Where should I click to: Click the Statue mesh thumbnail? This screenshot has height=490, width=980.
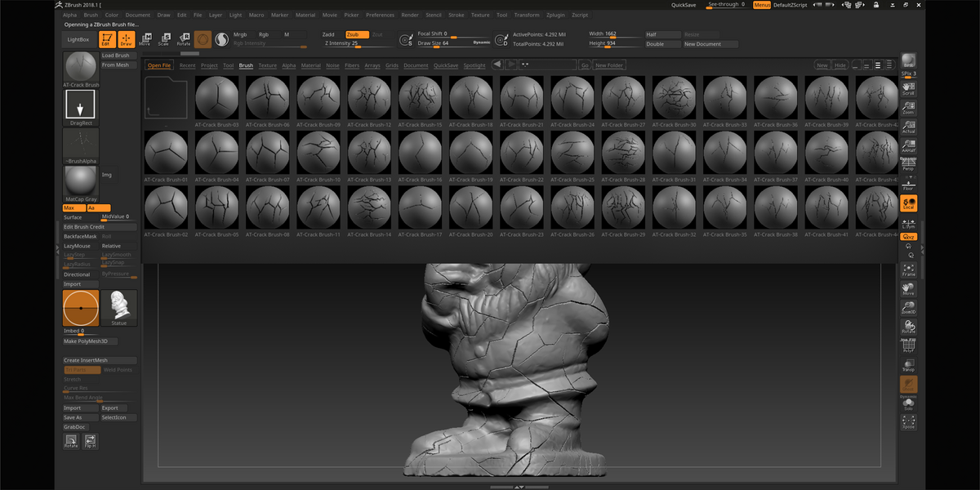click(119, 308)
